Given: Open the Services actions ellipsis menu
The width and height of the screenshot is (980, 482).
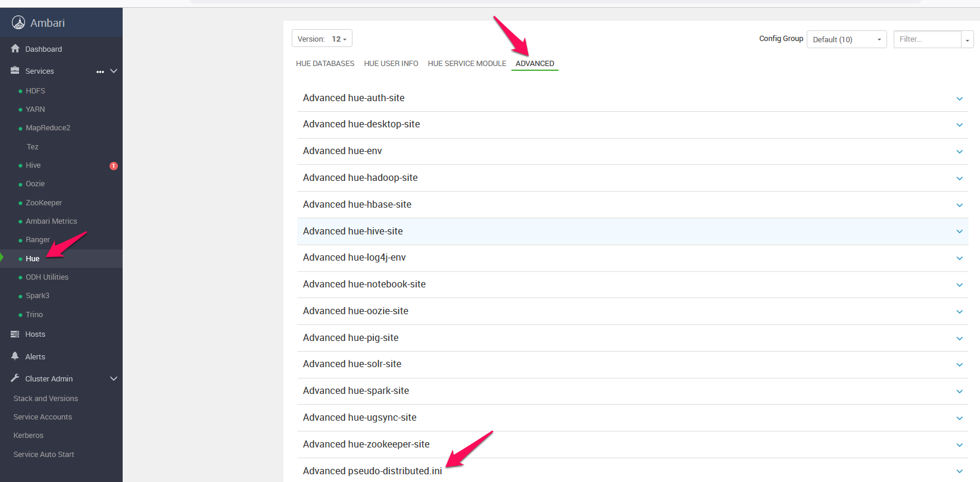Looking at the screenshot, I should (x=100, y=71).
